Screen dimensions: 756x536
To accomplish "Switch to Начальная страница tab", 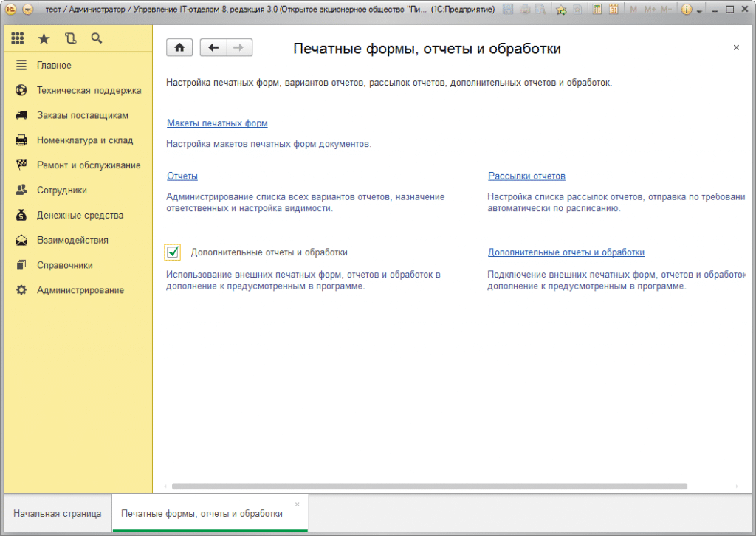I will (58, 513).
